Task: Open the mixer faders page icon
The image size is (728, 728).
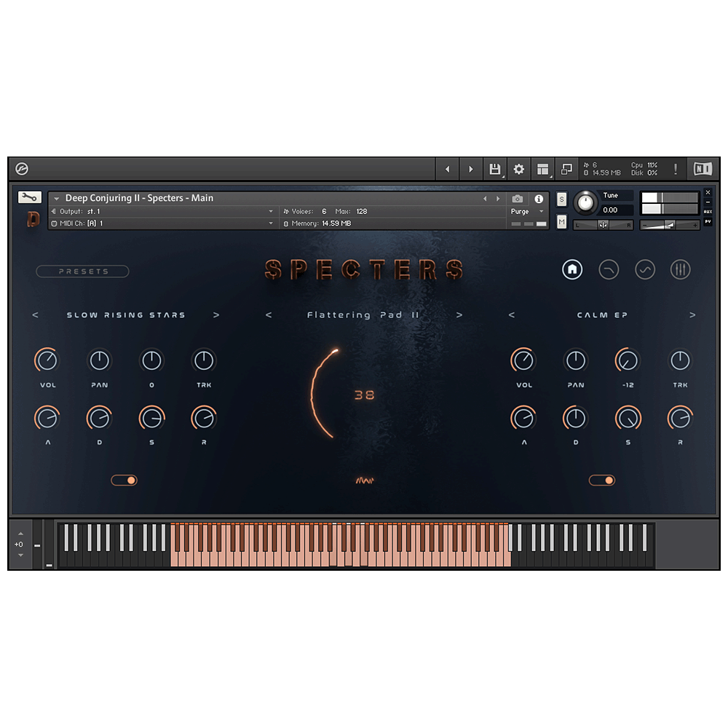Action: 680,269
